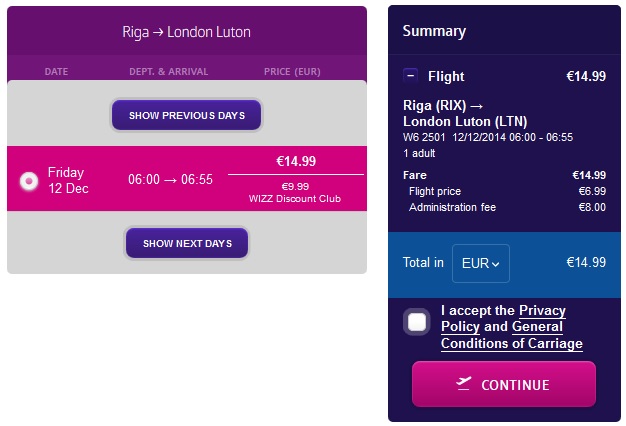Click the PRICE (EUR) column header
This screenshot has height=426, width=626.
click(292, 71)
